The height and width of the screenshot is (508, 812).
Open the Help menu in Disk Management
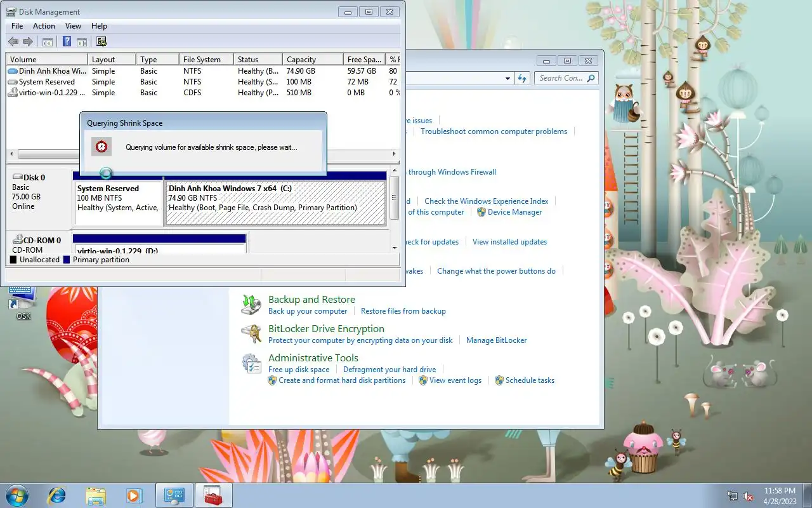[x=99, y=26]
